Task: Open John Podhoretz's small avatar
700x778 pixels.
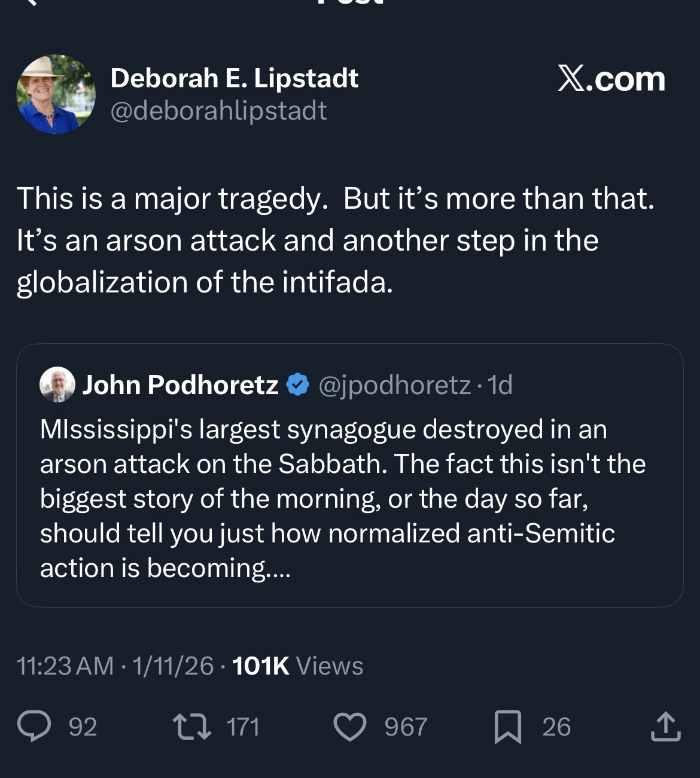Action: tap(57, 385)
